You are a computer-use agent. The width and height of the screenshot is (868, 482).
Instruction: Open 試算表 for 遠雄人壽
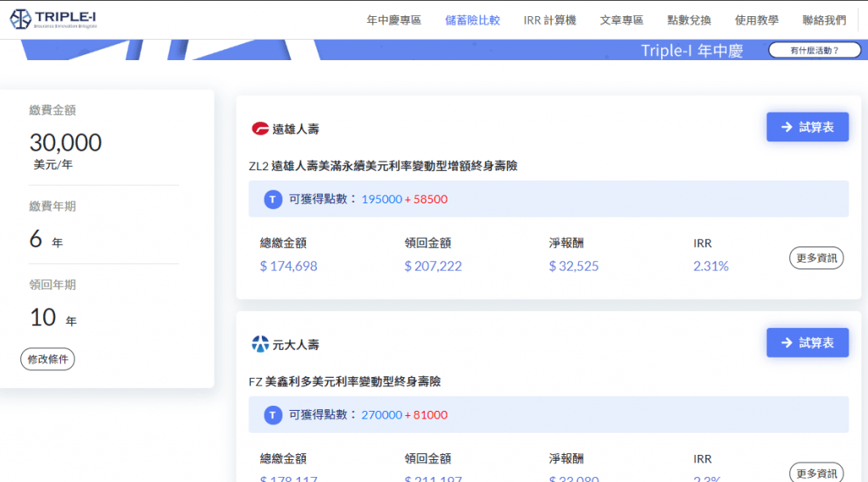[x=807, y=127]
